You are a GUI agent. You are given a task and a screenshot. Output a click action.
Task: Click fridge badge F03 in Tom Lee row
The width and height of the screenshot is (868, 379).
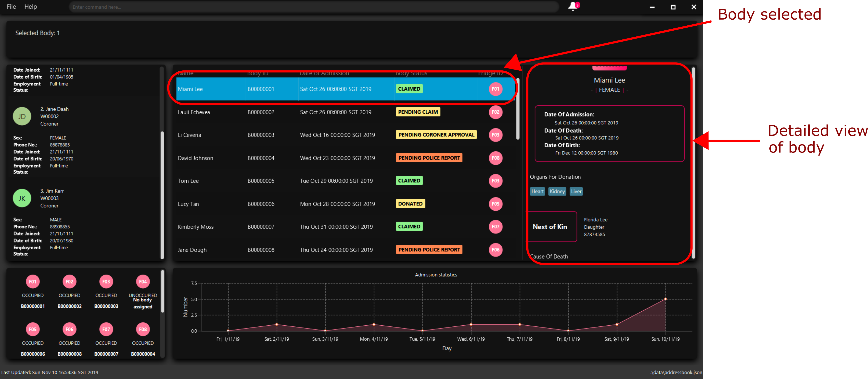click(495, 181)
